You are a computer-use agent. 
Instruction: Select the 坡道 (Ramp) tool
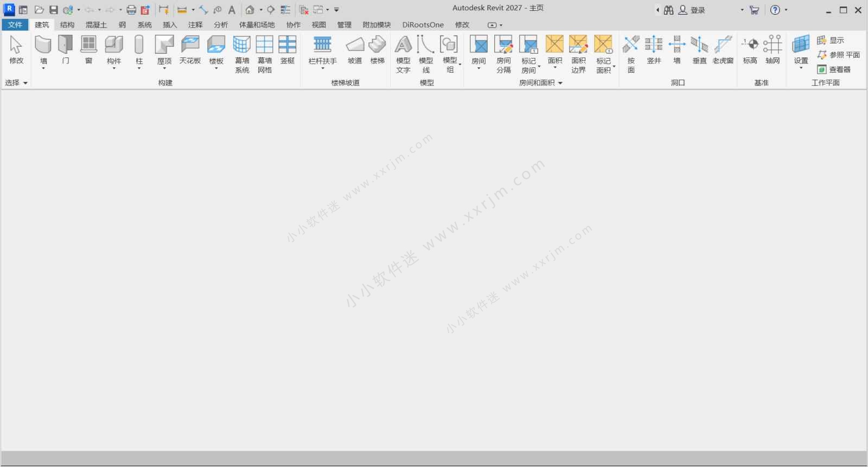coord(355,50)
